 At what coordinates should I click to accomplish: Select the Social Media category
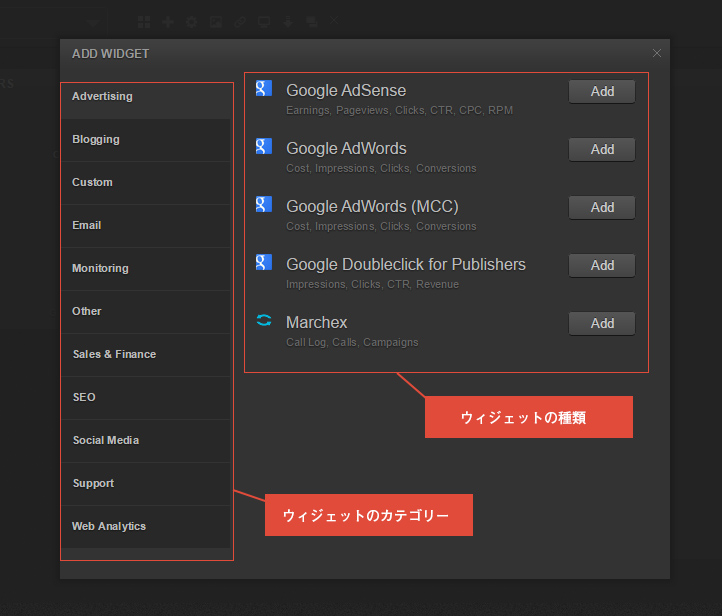coord(146,441)
